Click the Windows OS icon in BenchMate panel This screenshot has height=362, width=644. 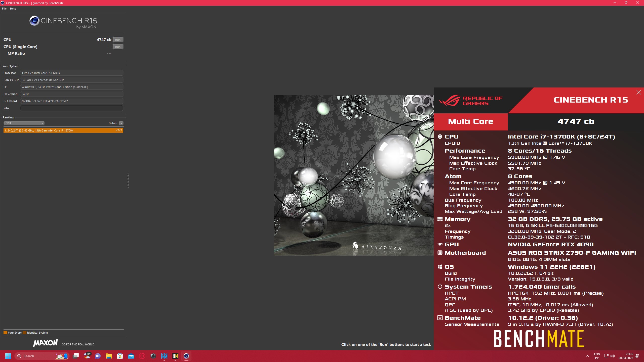[440, 267]
